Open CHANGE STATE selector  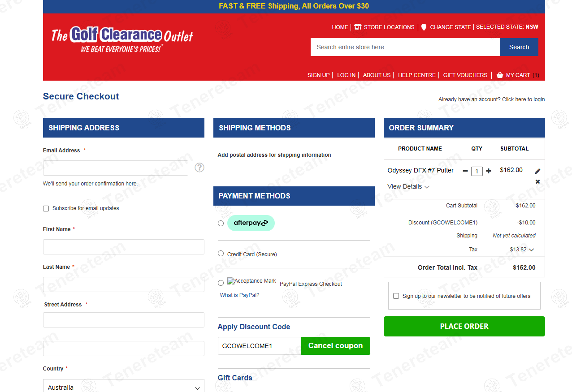(x=451, y=27)
